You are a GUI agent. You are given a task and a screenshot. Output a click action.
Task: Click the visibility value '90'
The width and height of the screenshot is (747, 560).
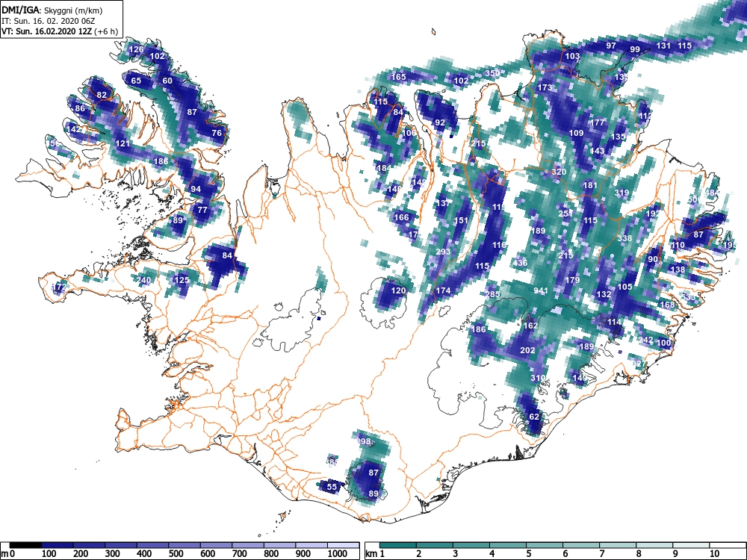coord(653,259)
